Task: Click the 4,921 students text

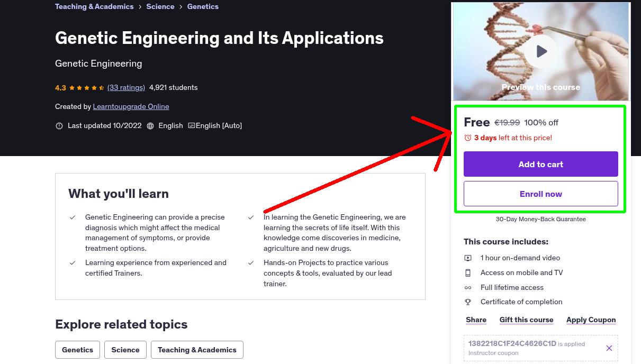Action: 173,88
